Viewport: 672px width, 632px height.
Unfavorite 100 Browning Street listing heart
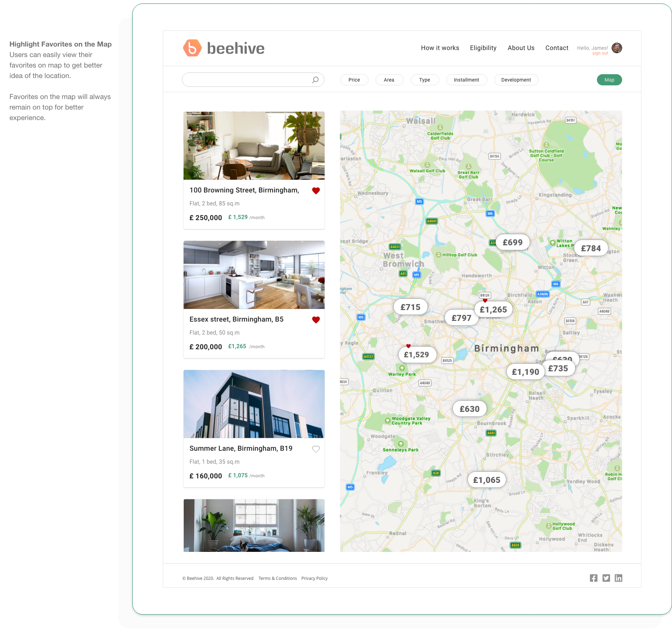[316, 191]
